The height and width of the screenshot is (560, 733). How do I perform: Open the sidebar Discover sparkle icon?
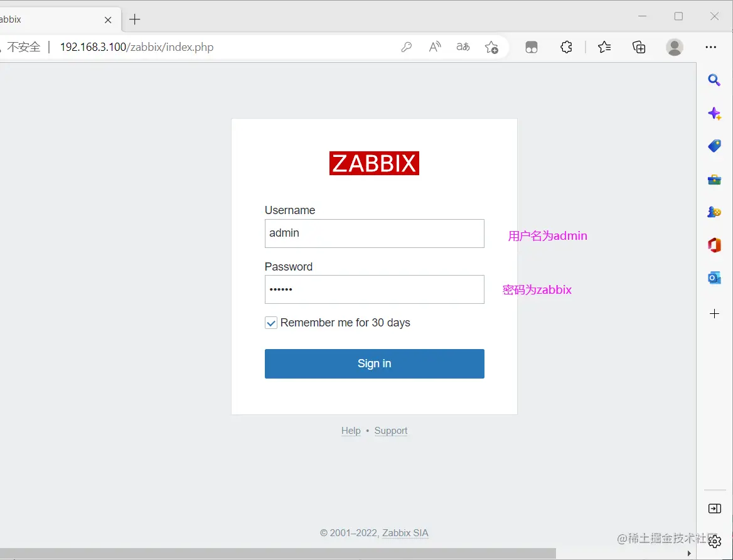pos(714,113)
